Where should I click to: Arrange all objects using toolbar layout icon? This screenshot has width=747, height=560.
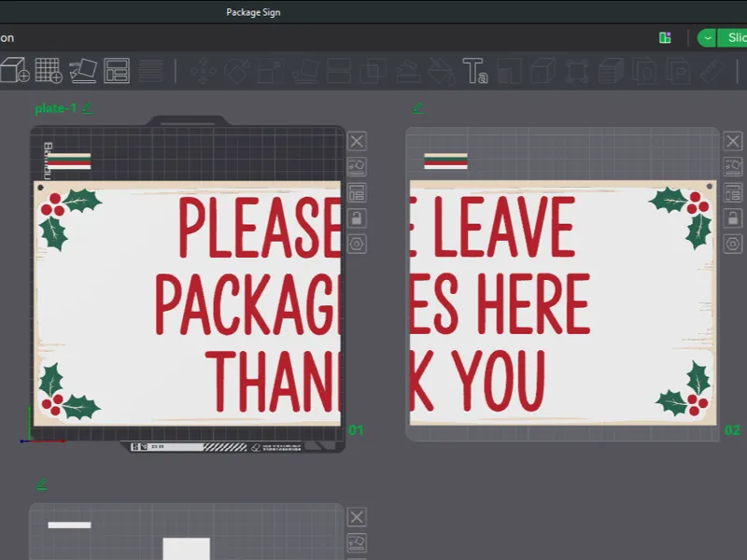tap(117, 71)
